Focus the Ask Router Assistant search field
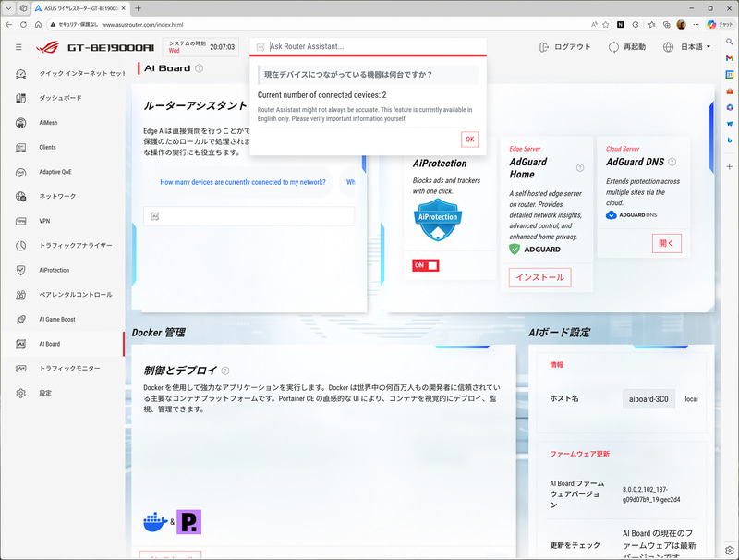This screenshot has width=739, height=560. (368, 46)
